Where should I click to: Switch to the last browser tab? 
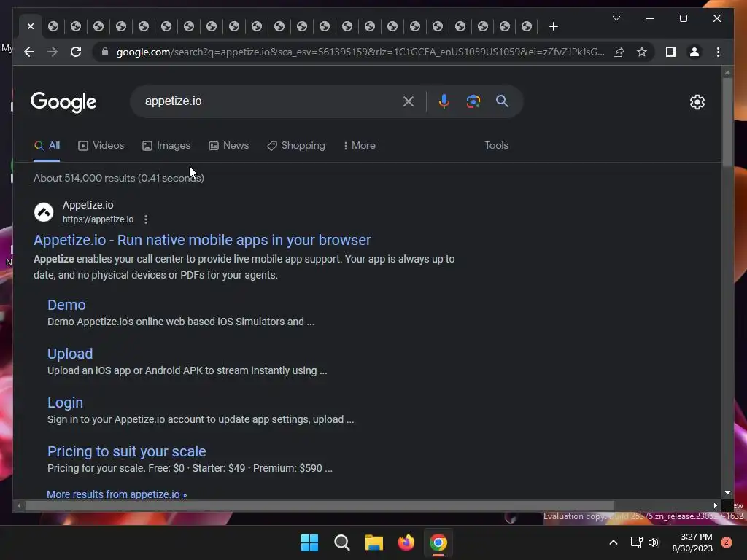(527, 26)
